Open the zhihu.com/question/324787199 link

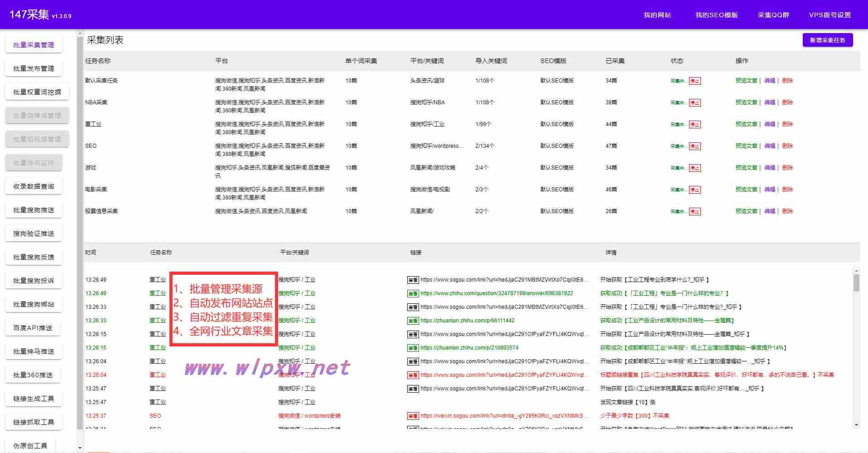tap(497, 293)
